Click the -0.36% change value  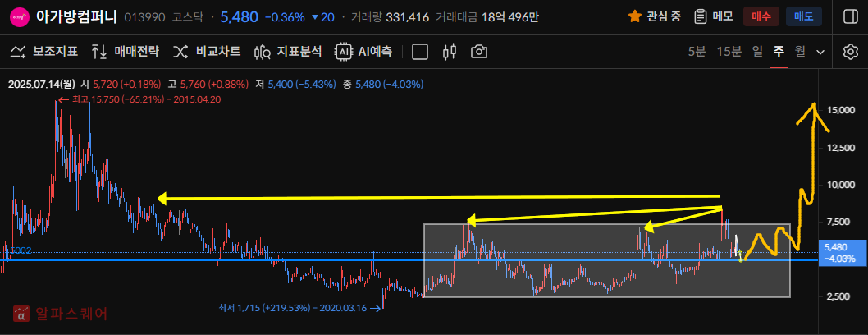285,17
